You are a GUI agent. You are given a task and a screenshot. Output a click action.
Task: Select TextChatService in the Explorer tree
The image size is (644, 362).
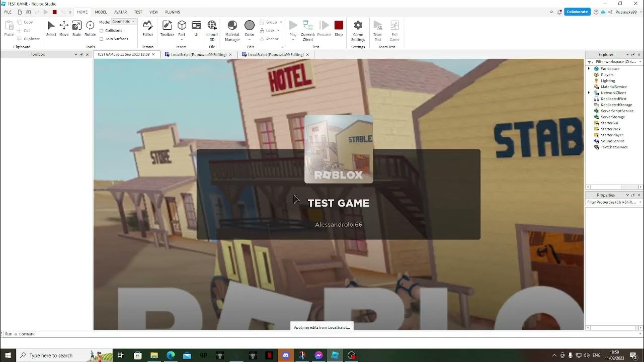pos(614,147)
